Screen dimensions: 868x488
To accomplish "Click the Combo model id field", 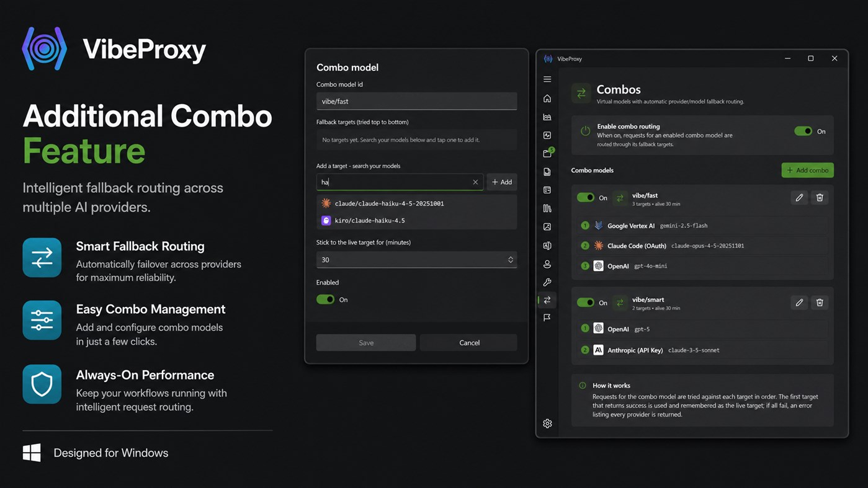I will (416, 102).
